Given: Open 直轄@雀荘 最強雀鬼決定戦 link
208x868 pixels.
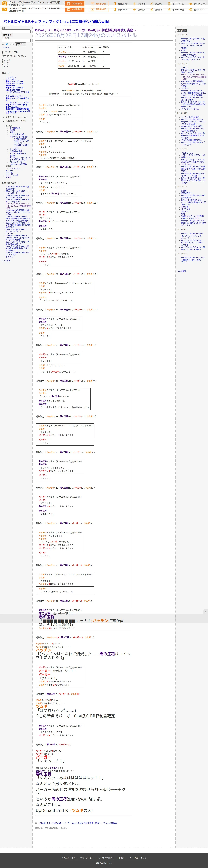Looking at the screenshot, I should point(17,109).
